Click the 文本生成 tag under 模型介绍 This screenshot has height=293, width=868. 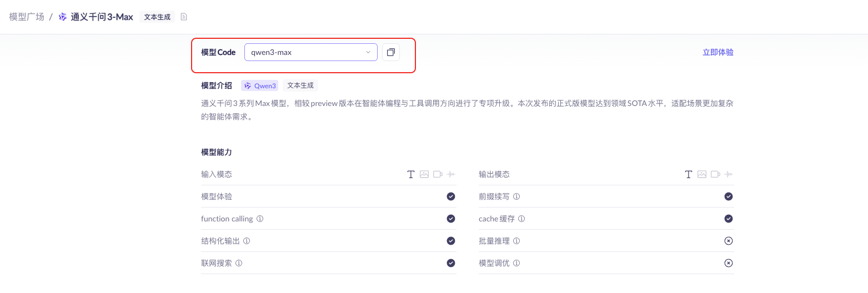(300, 85)
